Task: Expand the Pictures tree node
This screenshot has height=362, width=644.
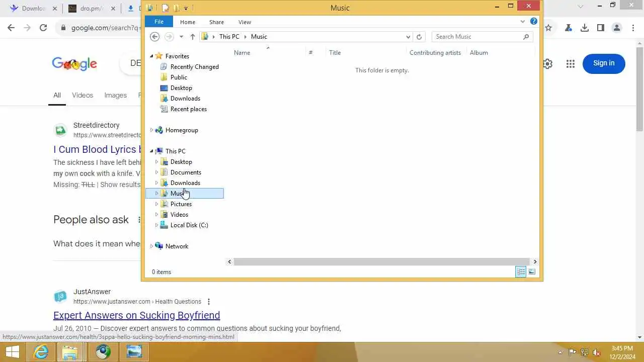Action: pyautogui.click(x=156, y=204)
